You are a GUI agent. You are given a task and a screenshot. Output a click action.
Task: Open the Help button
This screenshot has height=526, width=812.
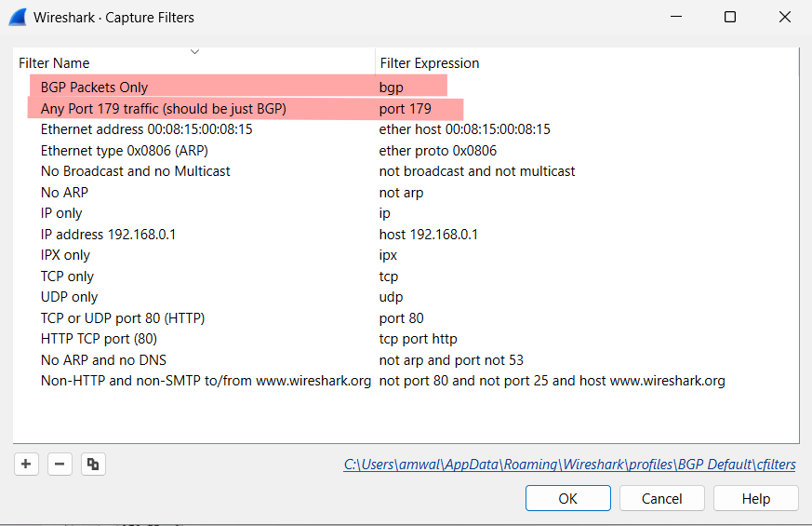(x=756, y=498)
